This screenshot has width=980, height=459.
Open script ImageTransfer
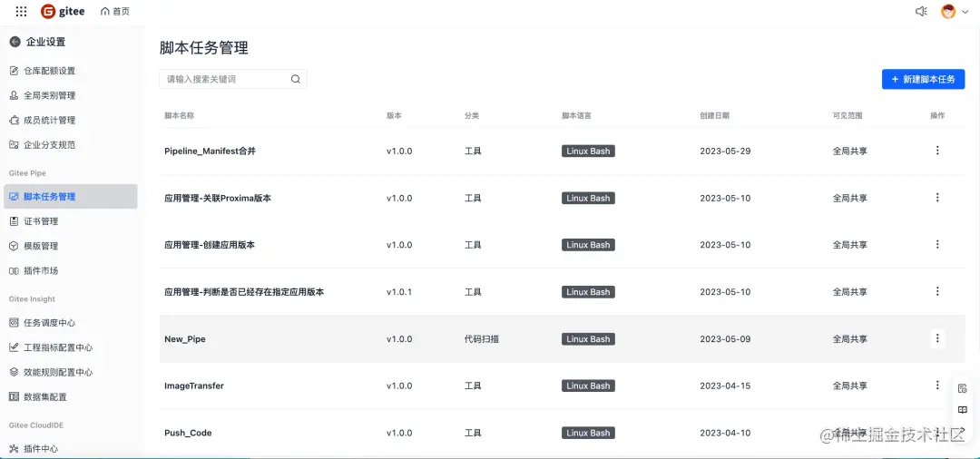point(194,386)
